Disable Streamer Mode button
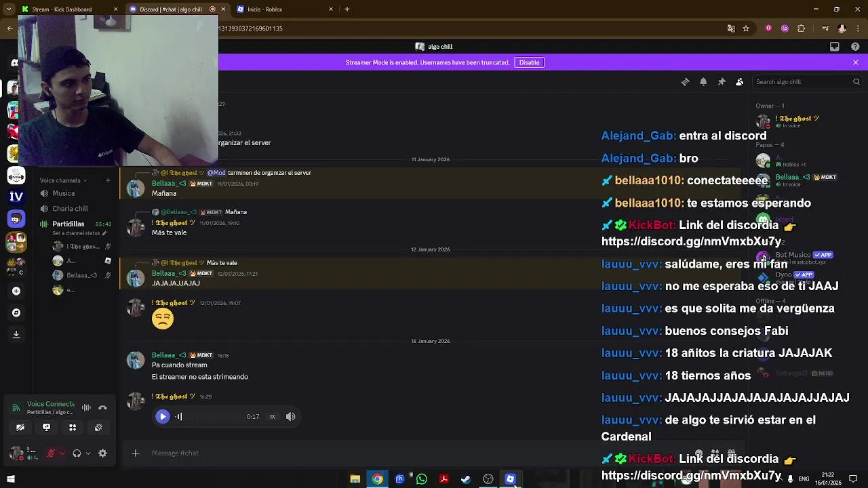Screen dimensions: 868x488 click(529, 62)
